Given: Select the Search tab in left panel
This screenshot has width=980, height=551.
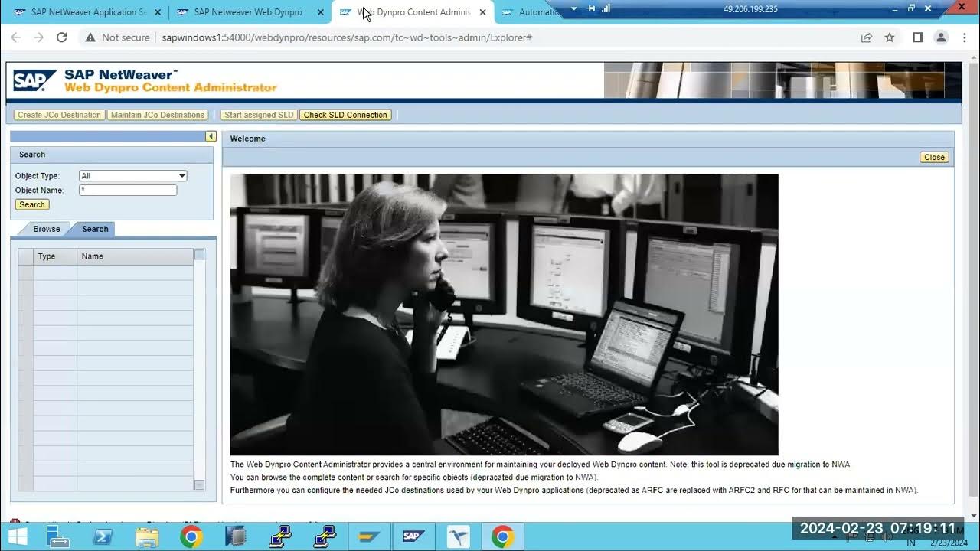Looking at the screenshot, I should 95,229.
